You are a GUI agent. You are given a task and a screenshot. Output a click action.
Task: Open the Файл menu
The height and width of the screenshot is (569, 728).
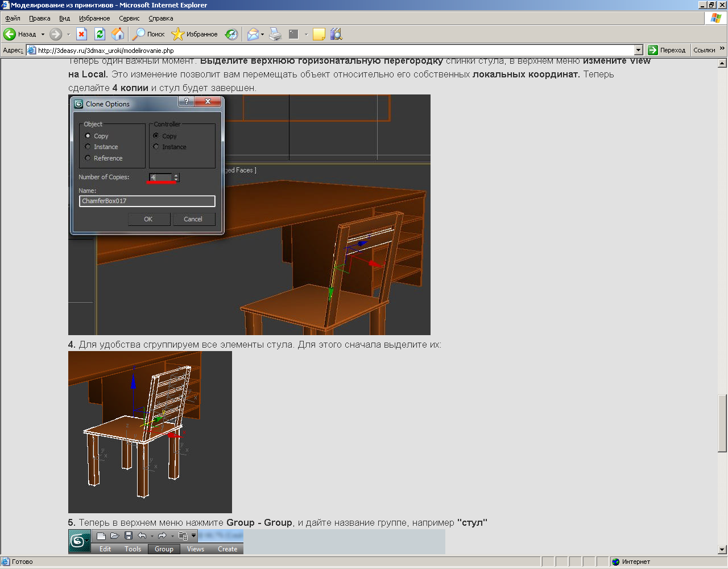tap(13, 18)
